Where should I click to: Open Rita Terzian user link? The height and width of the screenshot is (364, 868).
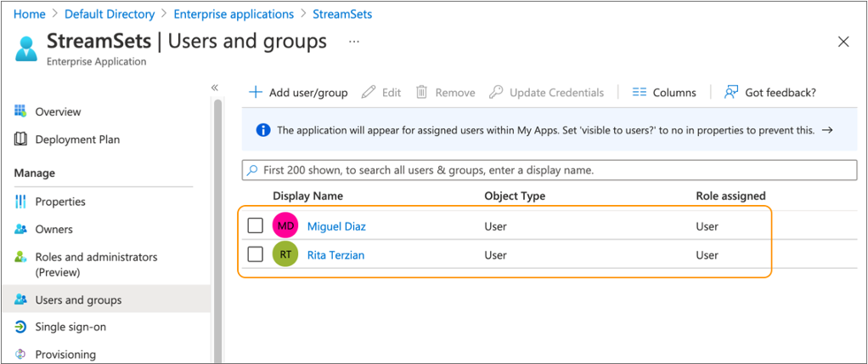coord(335,255)
